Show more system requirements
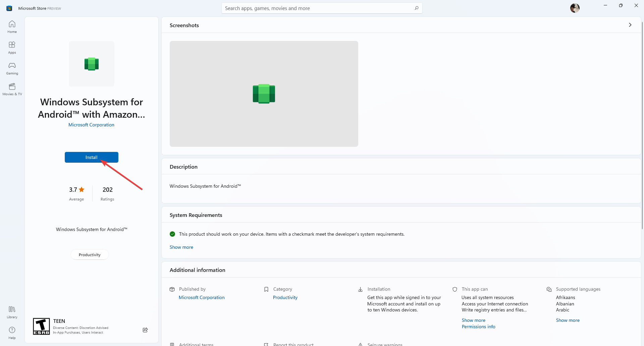This screenshot has width=644, height=346. [181, 247]
